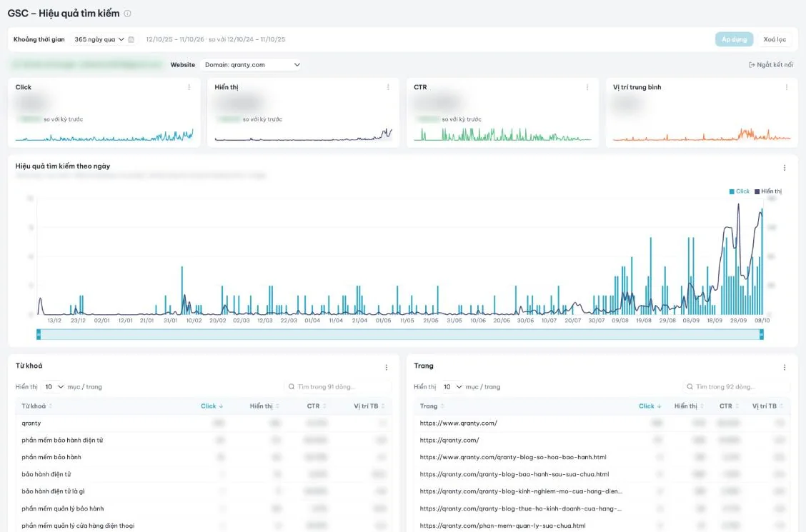Click the CTR metric sparkline card
806x532 pixels.
point(503,113)
